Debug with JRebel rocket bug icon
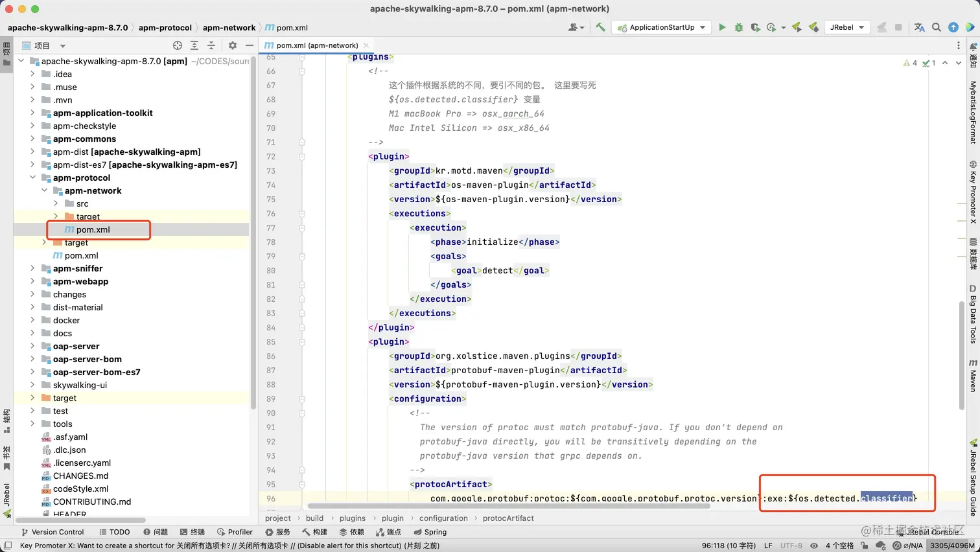980x552 pixels. 813,27
